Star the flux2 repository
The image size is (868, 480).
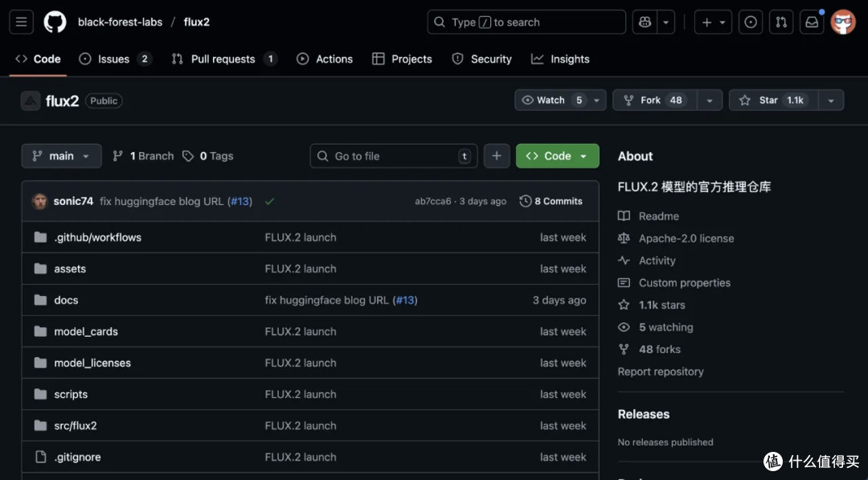(x=774, y=101)
